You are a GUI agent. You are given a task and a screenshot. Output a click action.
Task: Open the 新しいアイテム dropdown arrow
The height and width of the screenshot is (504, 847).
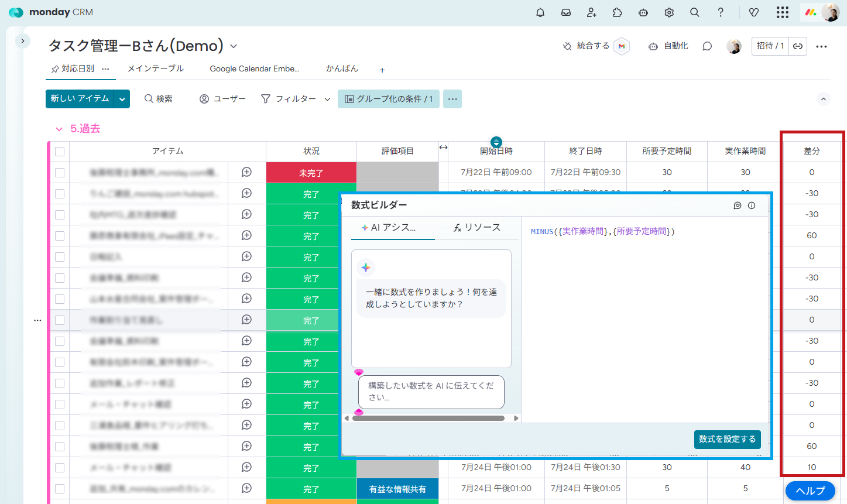pos(122,99)
